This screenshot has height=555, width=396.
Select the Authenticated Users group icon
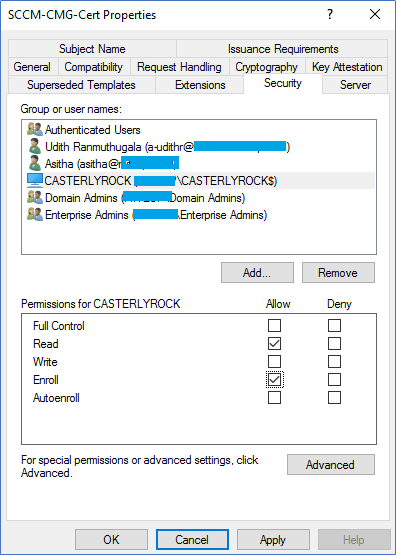pyautogui.click(x=35, y=130)
